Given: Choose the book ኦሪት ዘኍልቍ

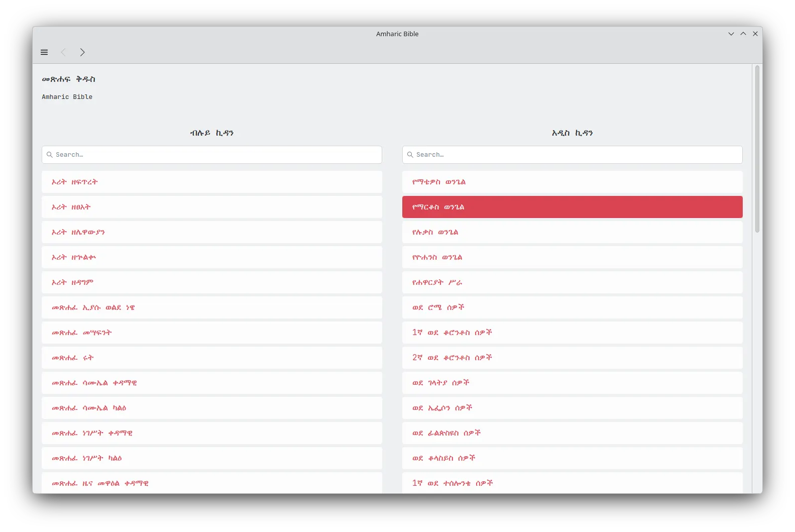Looking at the screenshot, I should click(212, 257).
